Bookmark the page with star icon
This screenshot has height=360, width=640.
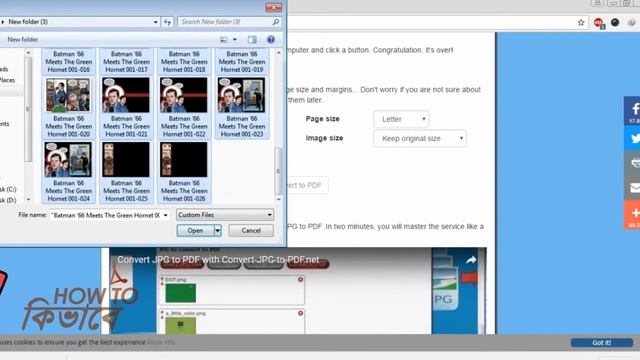point(581,23)
